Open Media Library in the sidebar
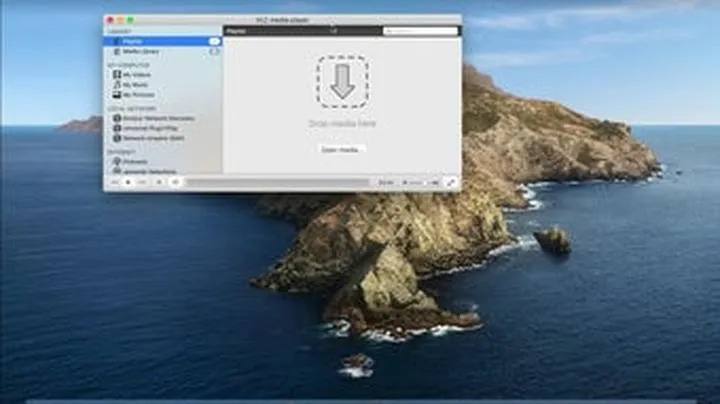This screenshot has width=720, height=404. coord(140,51)
